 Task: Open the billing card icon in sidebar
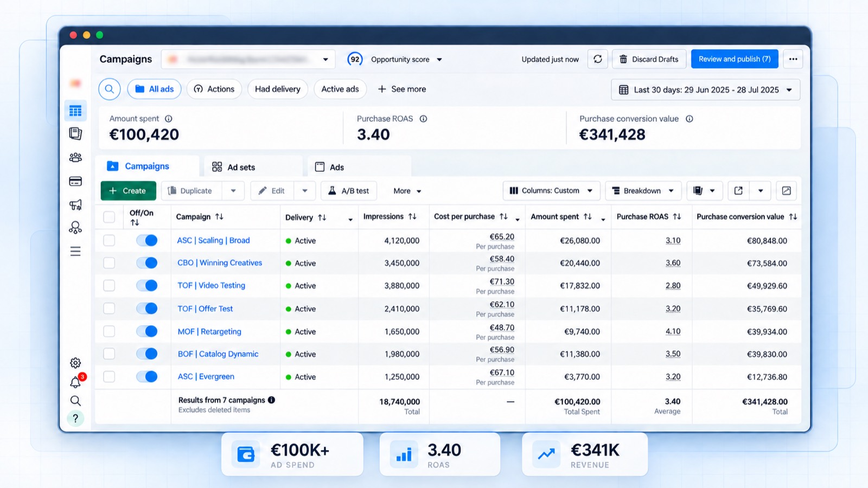(x=75, y=181)
